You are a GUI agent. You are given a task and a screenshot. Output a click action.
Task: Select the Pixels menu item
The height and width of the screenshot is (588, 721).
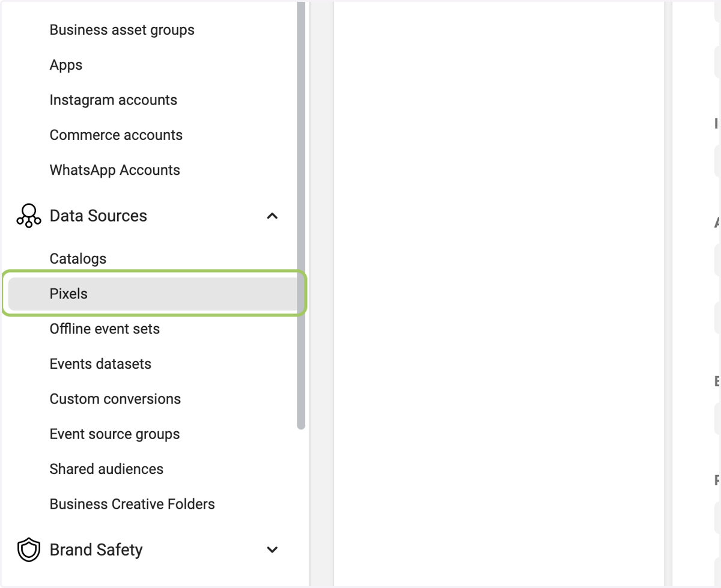click(x=153, y=294)
